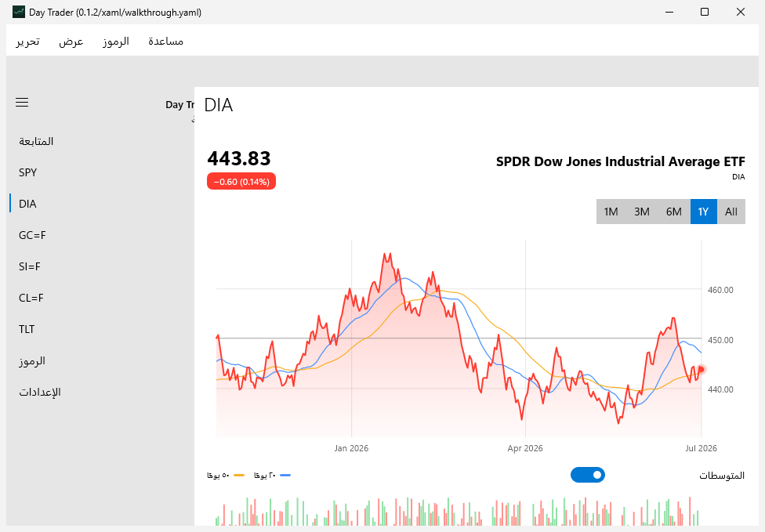Click the 440.00 price axis label
Viewport: 765px width, 532px height.
[720, 389]
